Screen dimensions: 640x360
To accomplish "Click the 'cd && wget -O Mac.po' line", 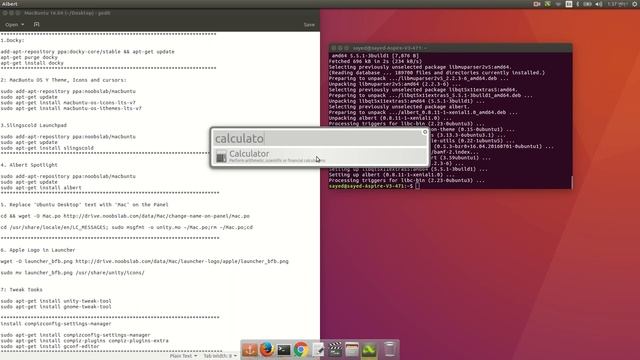I will click(x=125, y=216).
